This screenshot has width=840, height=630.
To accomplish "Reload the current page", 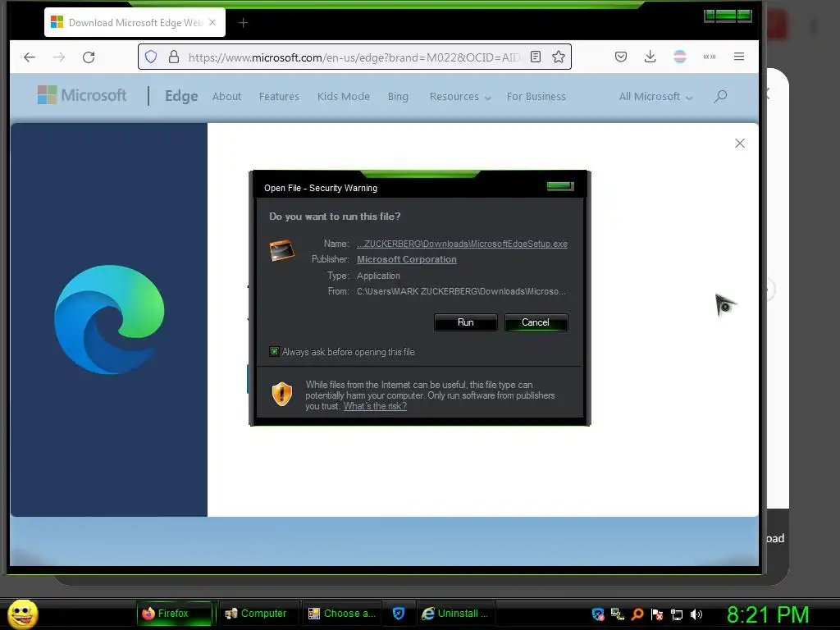I will [x=89, y=57].
